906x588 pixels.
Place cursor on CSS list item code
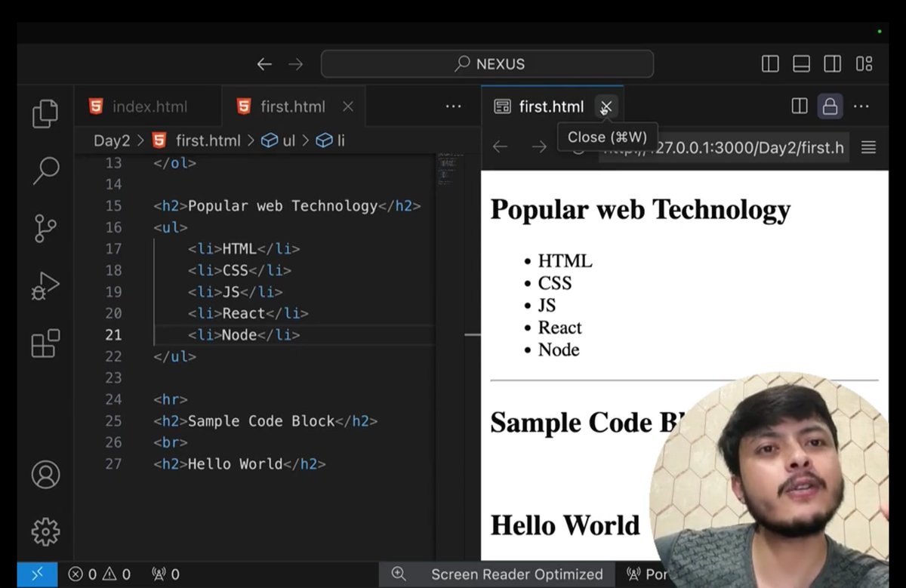(x=239, y=270)
